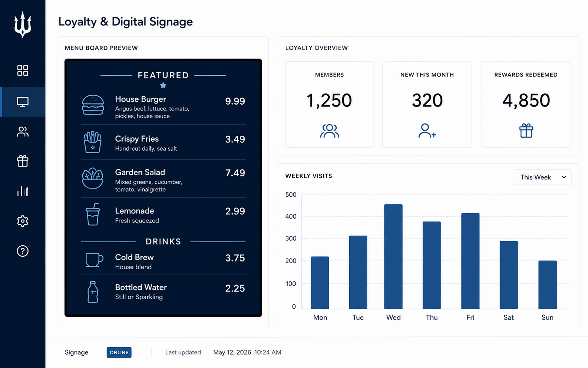Click the 2.25 price

point(235,289)
